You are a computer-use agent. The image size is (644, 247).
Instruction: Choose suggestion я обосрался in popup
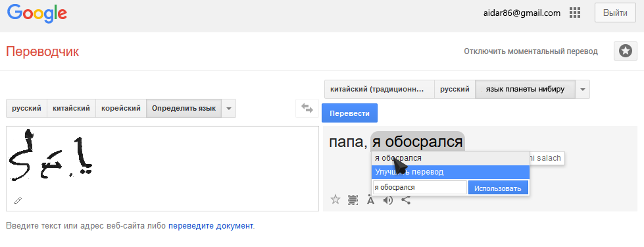pyautogui.click(x=451, y=158)
